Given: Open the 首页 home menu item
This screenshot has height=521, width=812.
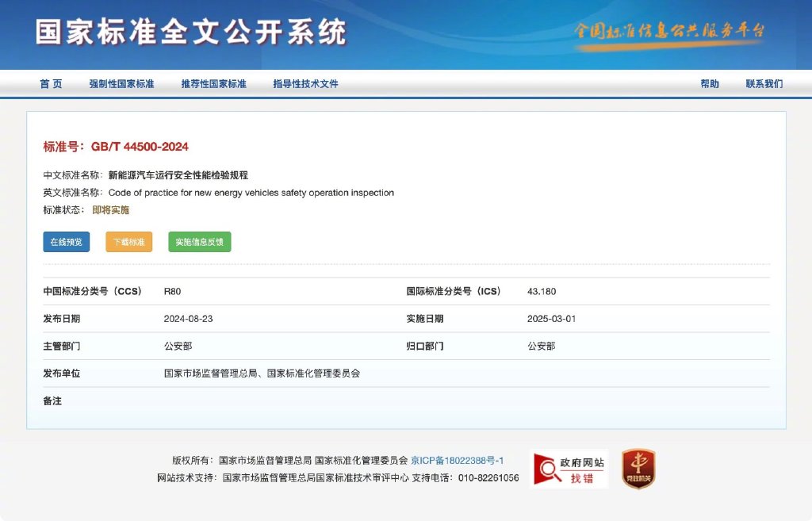Looking at the screenshot, I should [51, 84].
